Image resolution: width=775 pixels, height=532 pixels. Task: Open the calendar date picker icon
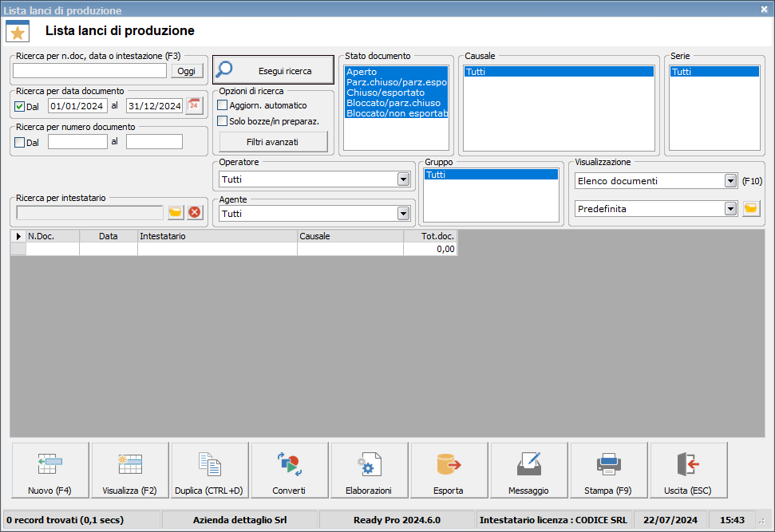coord(194,105)
